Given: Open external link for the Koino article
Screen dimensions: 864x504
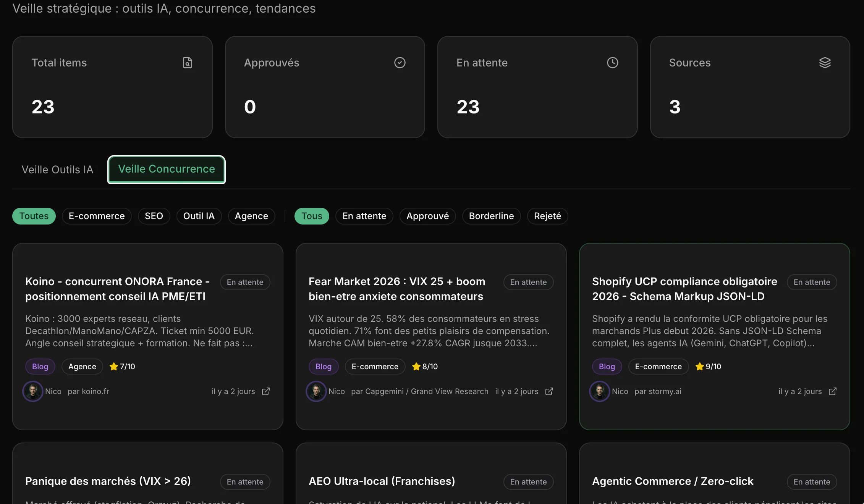Looking at the screenshot, I should tap(266, 391).
